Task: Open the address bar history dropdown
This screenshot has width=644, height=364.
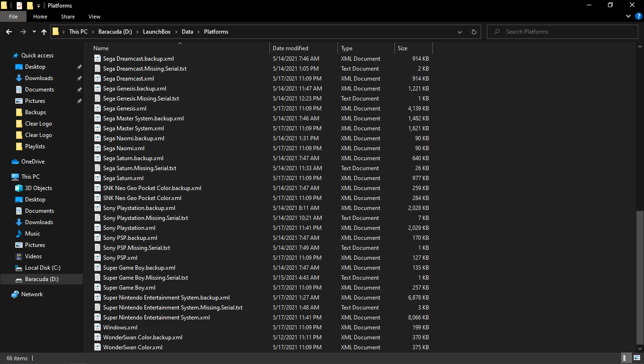Action: (460, 32)
